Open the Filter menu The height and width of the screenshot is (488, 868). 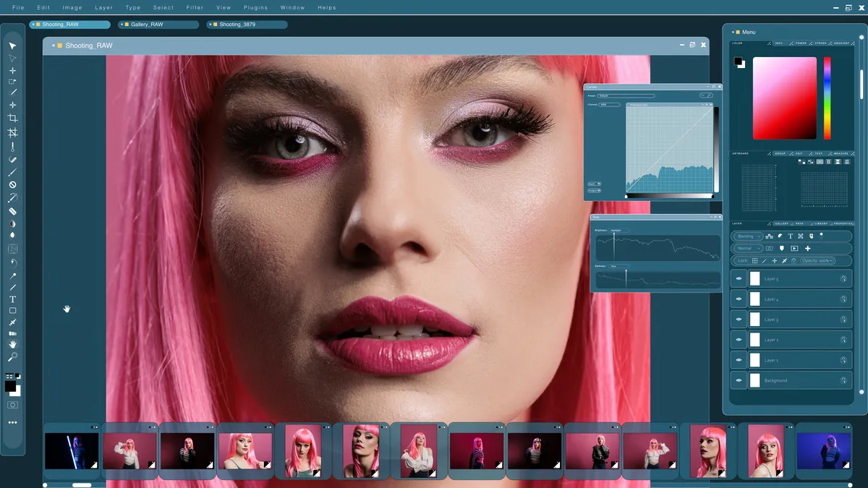tap(195, 8)
